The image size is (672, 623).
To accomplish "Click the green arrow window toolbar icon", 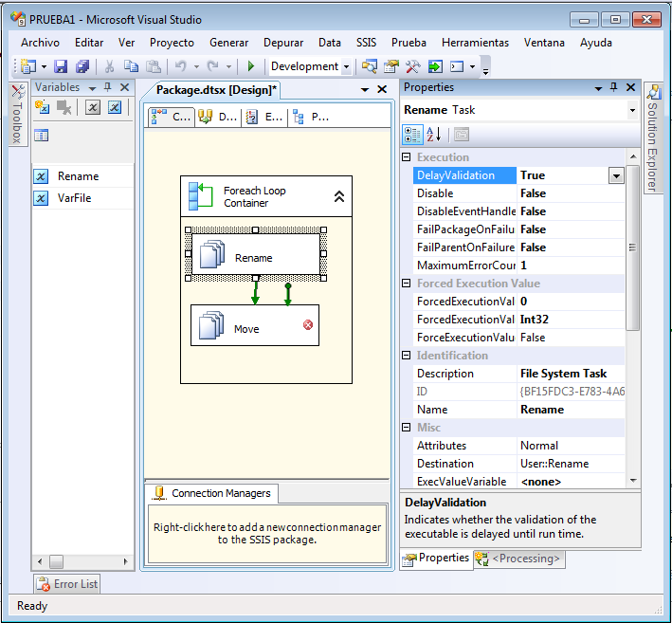I will 435,66.
